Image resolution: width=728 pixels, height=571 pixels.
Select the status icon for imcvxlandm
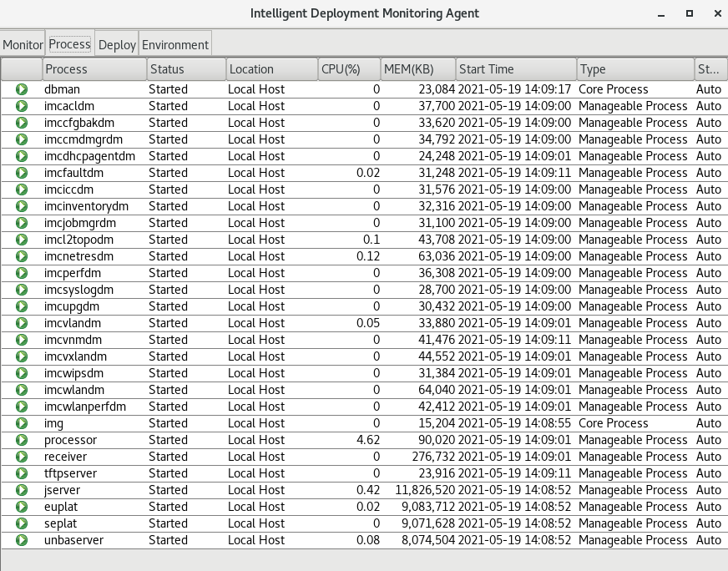tap(22, 356)
